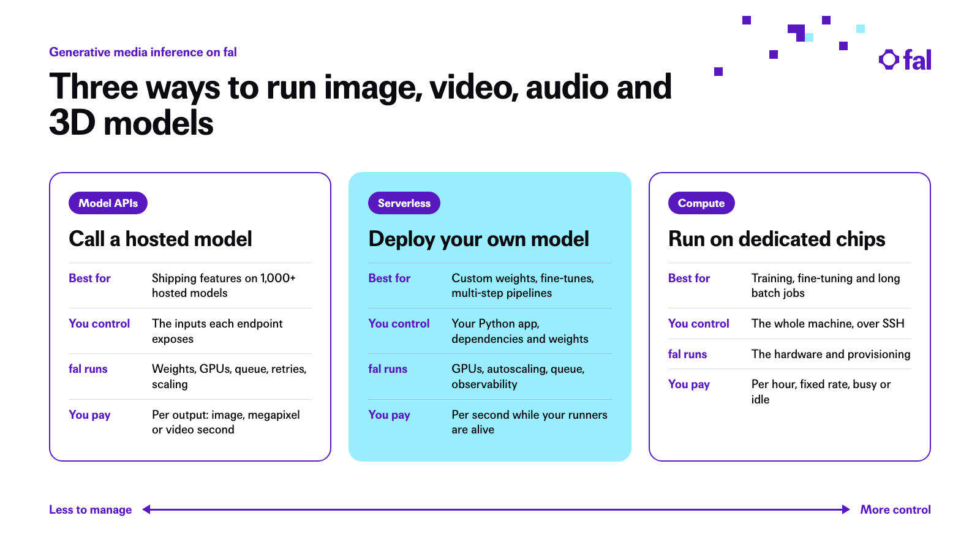Click 'Per output: image, megapixel or video second'
The image size is (980, 551).
pos(226,422)
